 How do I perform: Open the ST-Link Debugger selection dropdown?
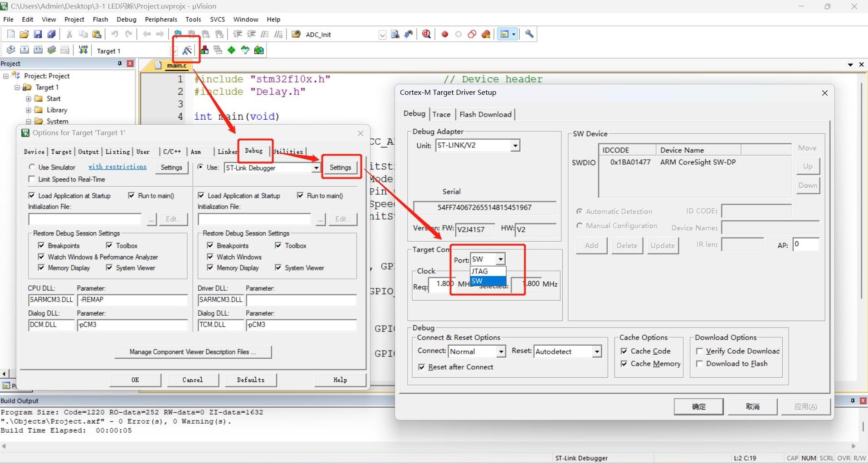[x=316, y=168]
